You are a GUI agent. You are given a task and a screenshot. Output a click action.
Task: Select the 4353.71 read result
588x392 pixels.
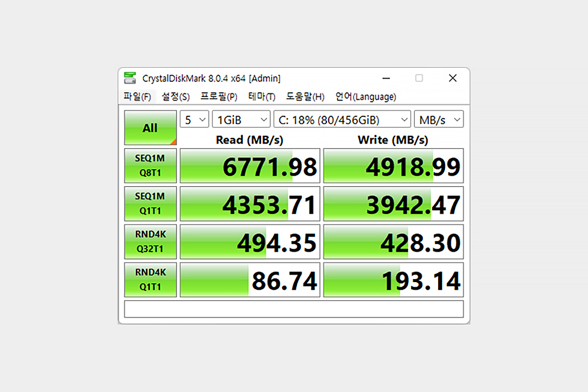[250, 203]
